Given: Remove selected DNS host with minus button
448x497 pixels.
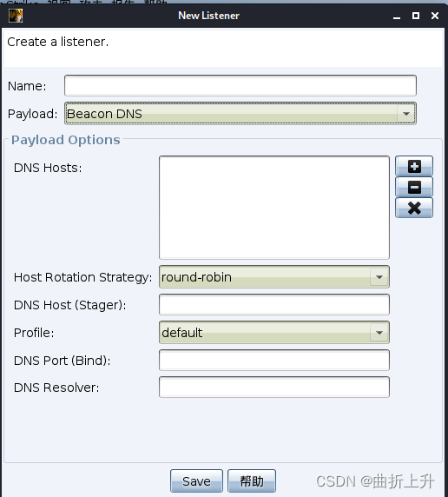Looking at the screenshot, I should (x=414, y=187).
